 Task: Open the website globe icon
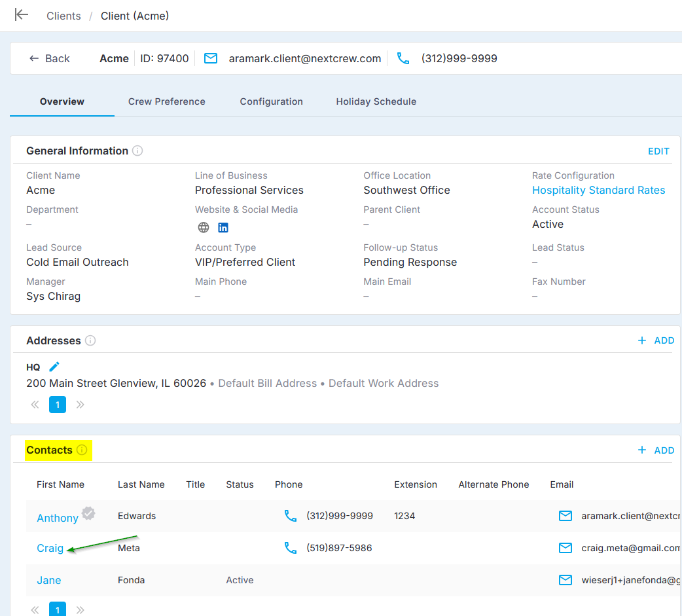pyautogui.click(x=204, y=228)
